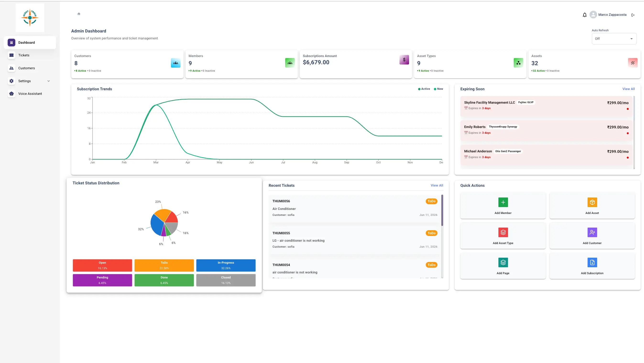Click calendar icon in Michael Anderson row
The image size is (644, 363).
(x=466, y=157)
